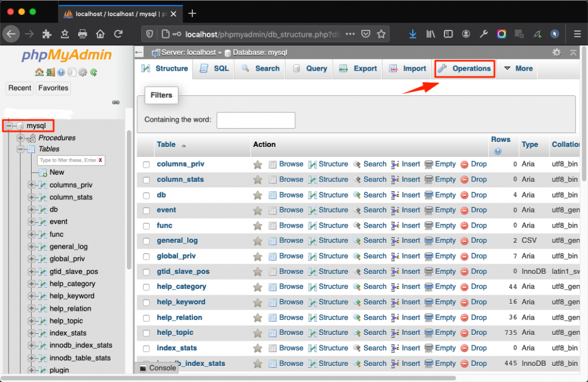
Task: Open navigation panel settings gear icon
Action: 83,72
